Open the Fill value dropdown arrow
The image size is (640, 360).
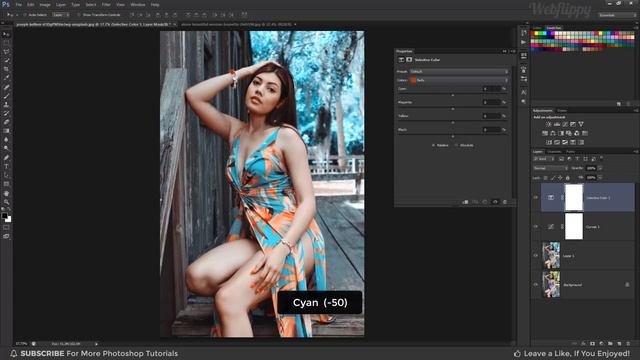[600, 178]
